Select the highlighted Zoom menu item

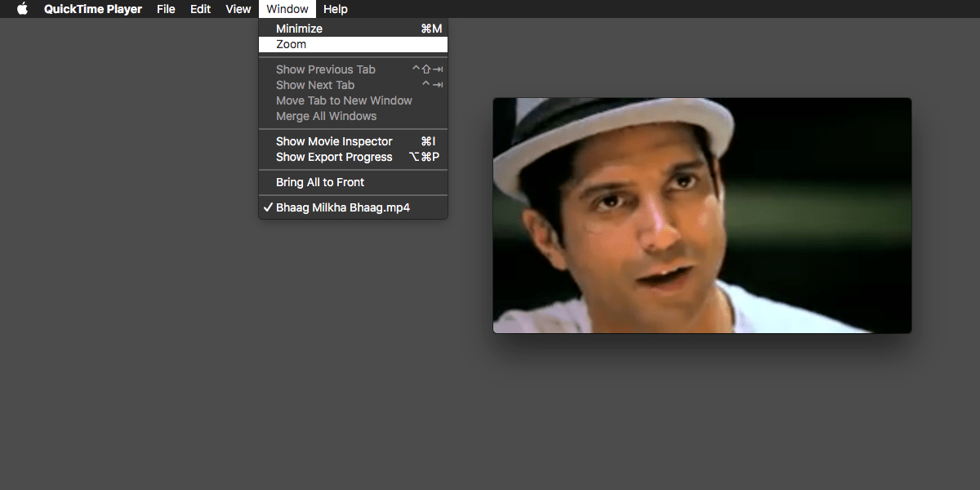tap(353, 44)
